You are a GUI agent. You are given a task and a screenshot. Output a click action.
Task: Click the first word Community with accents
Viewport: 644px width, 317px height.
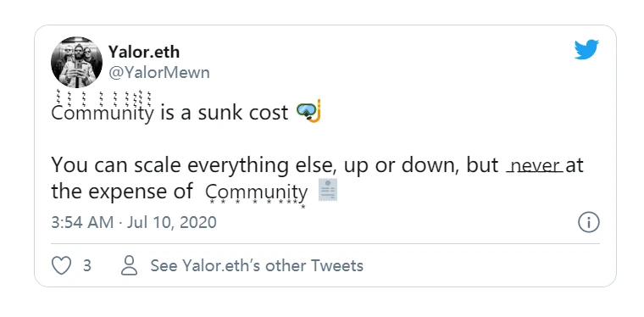[x=103, y=109]
